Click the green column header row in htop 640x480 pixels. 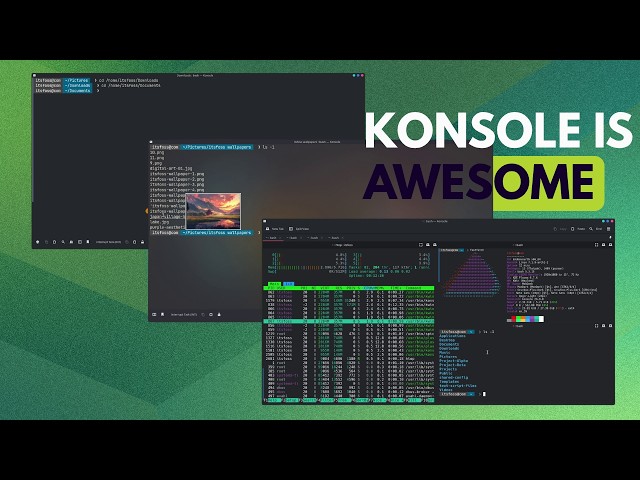point(349,288)
